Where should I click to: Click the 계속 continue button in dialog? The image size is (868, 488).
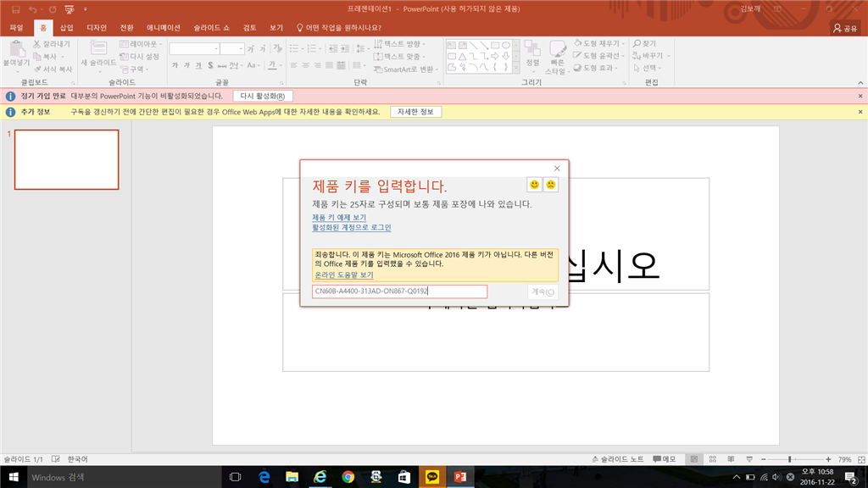pyautogui.click(x=542, y=291)
